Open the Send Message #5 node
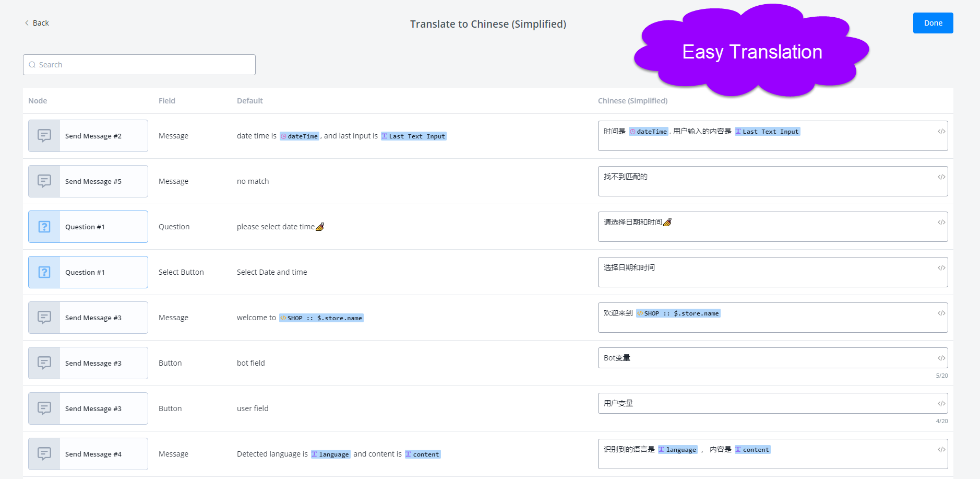This screenshot has height=479, width=980. tap(88, 181)
